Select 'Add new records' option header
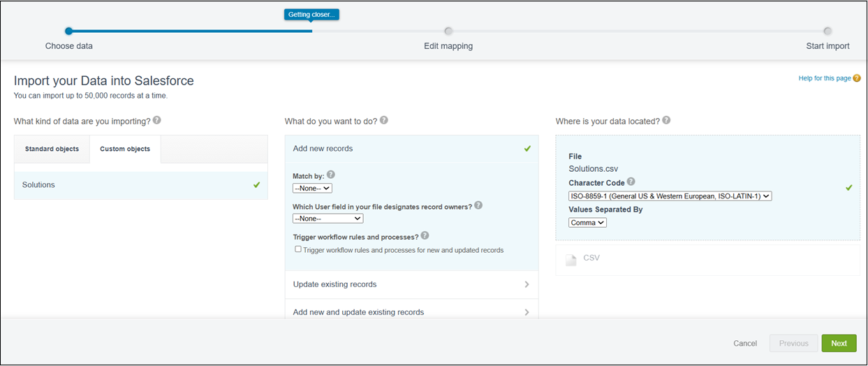The width and height of the screenshot is (868, 366). [x=411, y=149]
